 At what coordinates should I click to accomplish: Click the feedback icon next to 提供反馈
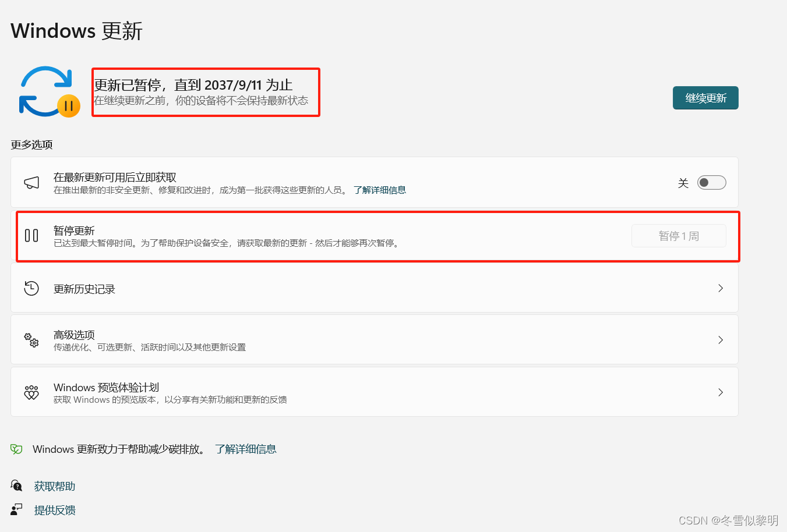coord(16,510)
